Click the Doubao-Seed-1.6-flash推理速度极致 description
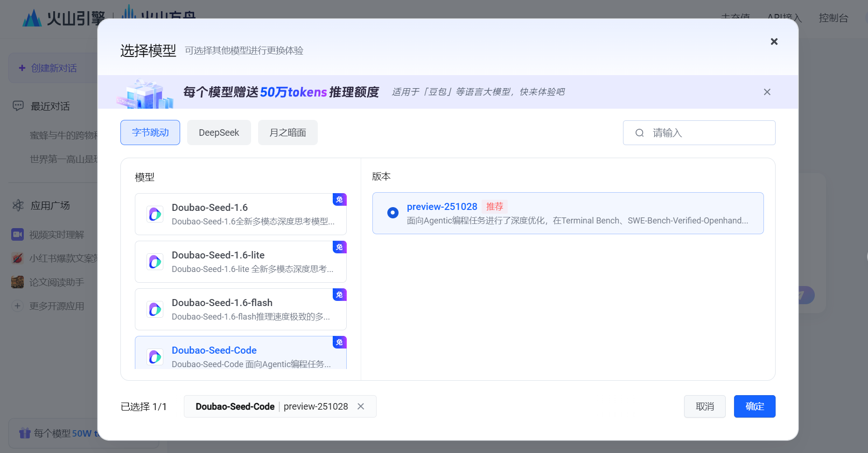The image size is (868, 453). (251, 317)
